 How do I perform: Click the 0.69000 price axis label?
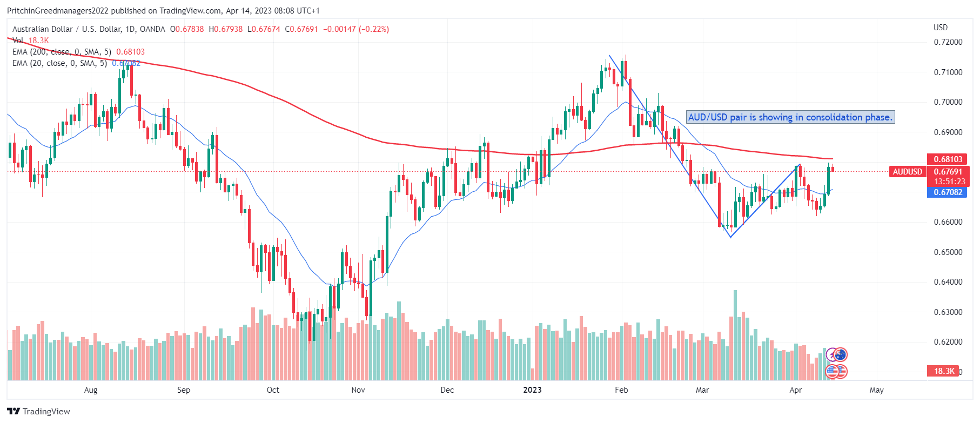[x=948, y=132]
